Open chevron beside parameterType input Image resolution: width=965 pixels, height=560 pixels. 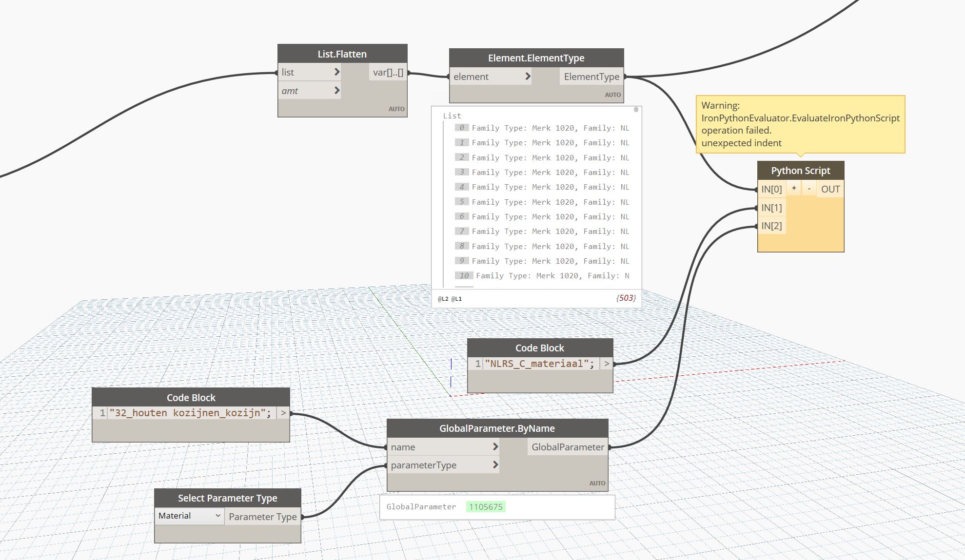point(495,465)
